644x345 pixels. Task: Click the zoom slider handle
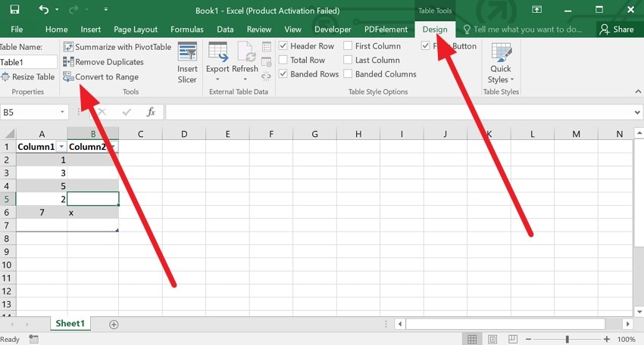click(567, 339)
